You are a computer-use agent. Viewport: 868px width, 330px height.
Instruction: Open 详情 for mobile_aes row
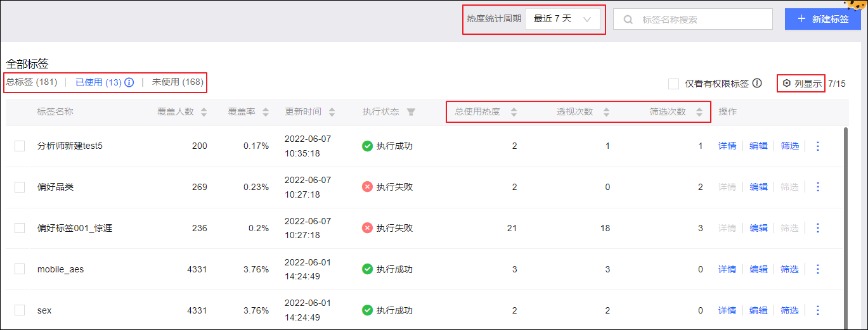[x=727, y=269]
